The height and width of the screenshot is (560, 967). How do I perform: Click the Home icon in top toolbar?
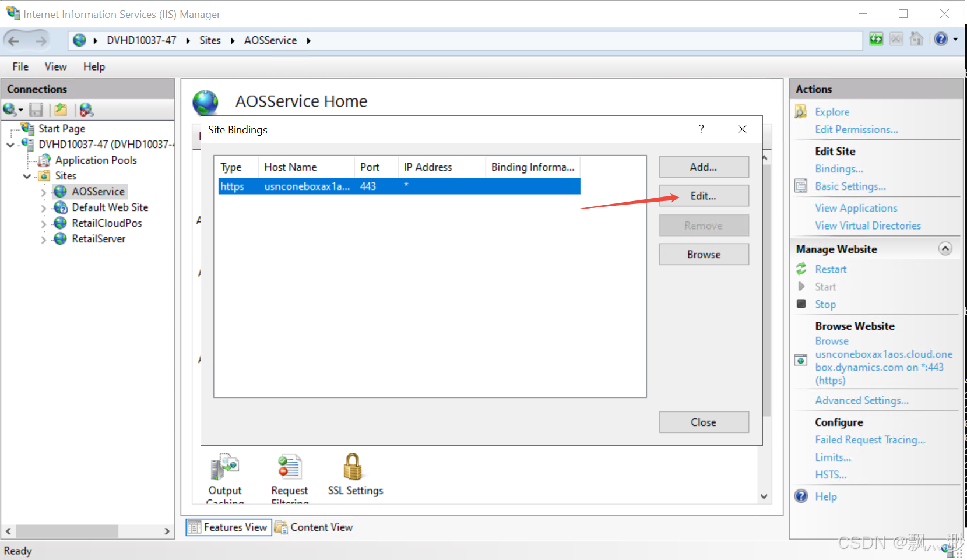click(x=916, y=39)
